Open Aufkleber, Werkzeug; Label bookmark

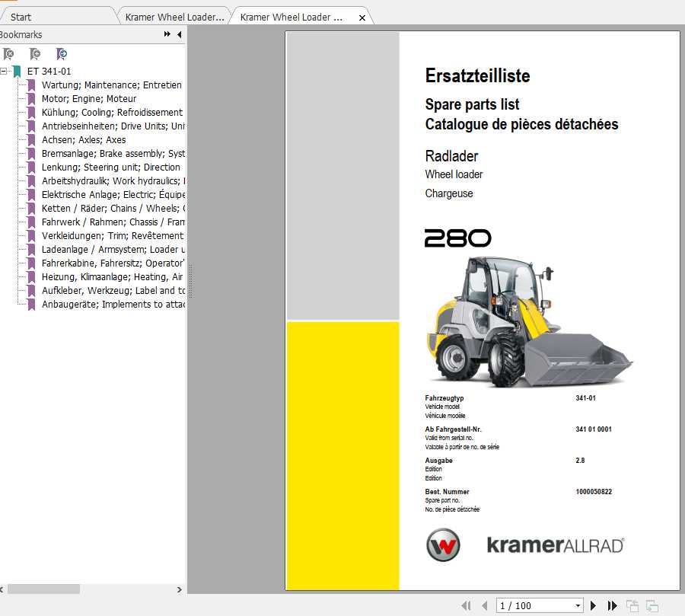113,291
